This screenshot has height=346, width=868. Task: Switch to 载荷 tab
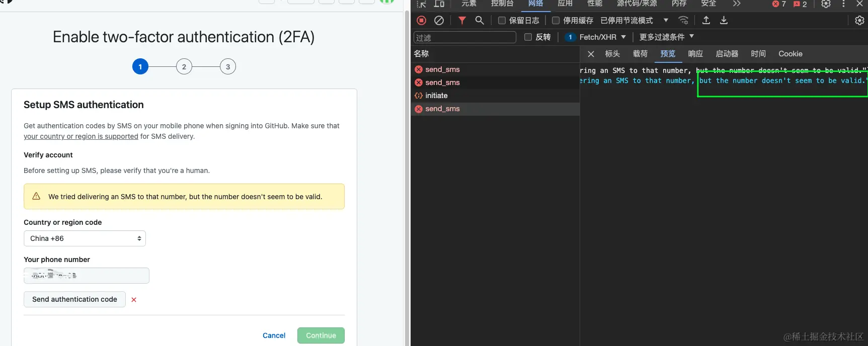(640, 54)
